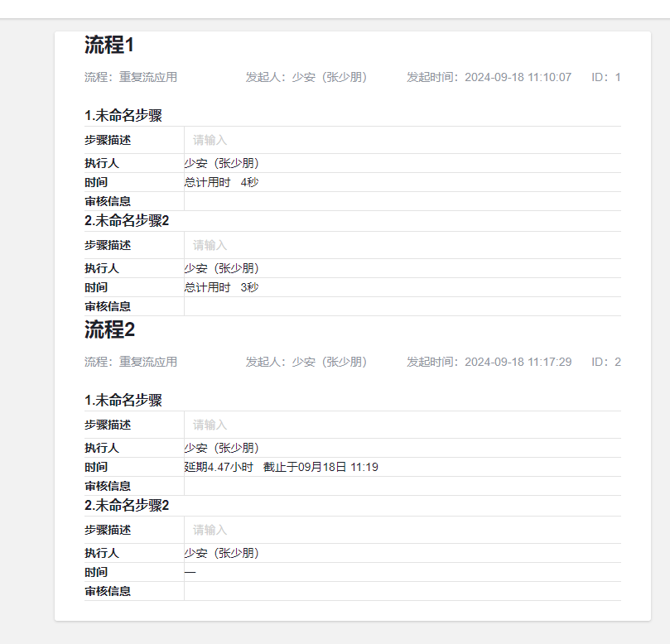Click 审核信息 cell in 流程1 step 1
This screenshot has height=644, width=670.
click(402, 201)
